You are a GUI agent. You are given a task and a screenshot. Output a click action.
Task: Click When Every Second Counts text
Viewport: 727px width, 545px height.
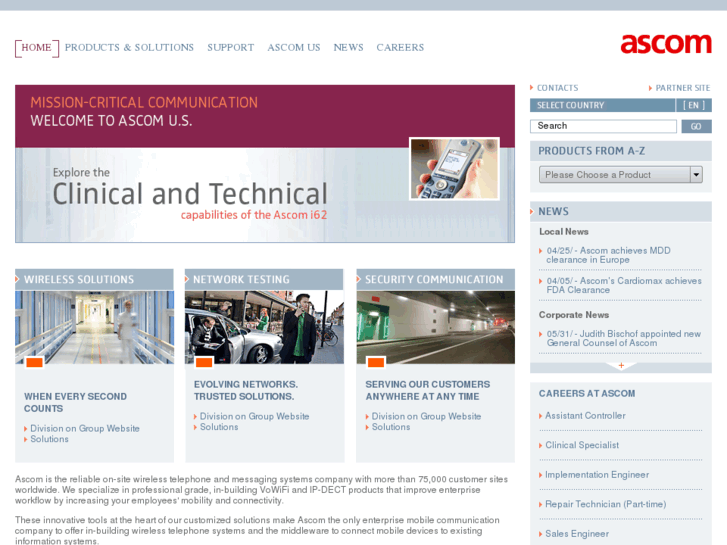(x=75, y=403)
